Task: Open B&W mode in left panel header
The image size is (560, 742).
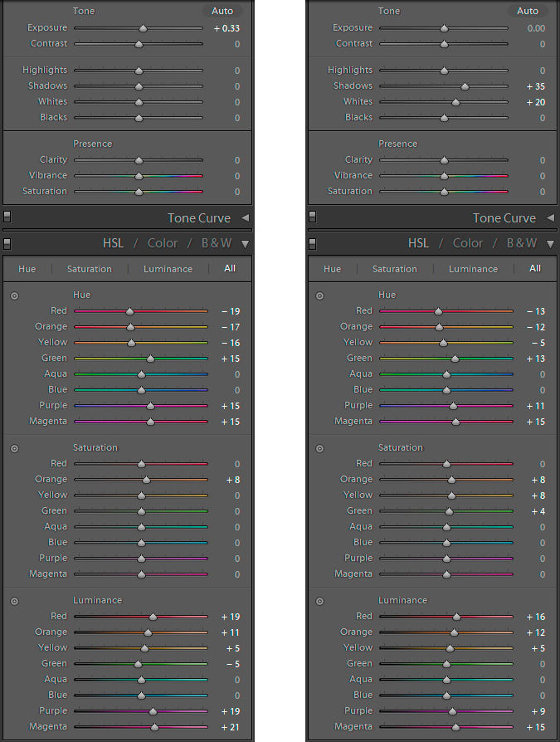Action: pos(217,243)
